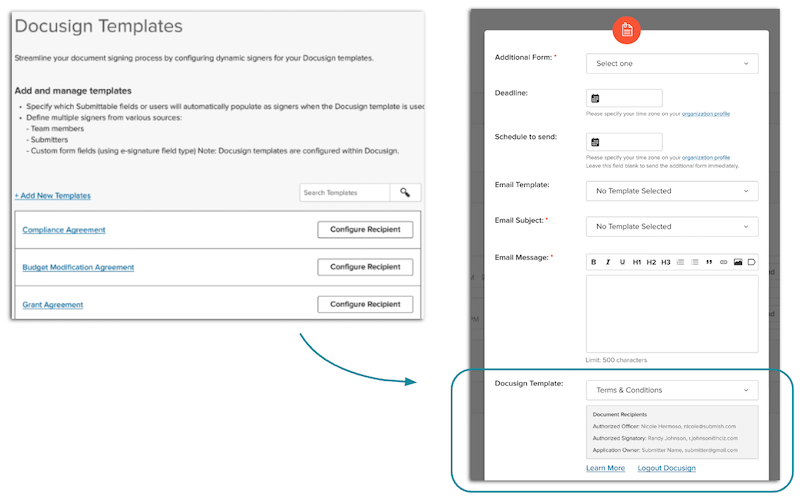
Task: Focus the Search Templates input field
Action: coord(345,192)
